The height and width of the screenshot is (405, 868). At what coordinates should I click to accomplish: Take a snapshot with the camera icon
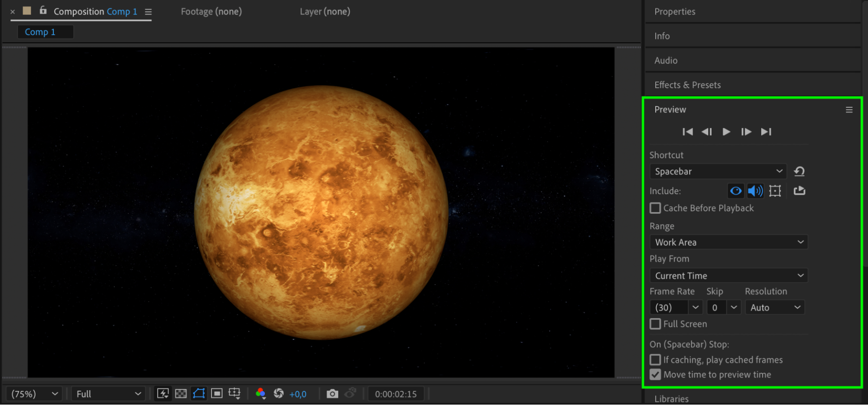pos(332,394)
